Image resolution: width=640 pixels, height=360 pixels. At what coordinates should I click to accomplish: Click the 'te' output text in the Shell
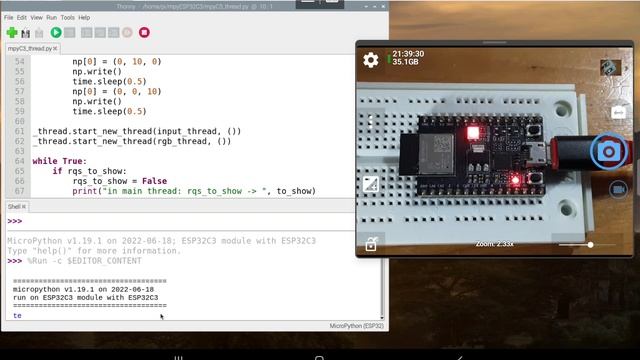[17, 316]
